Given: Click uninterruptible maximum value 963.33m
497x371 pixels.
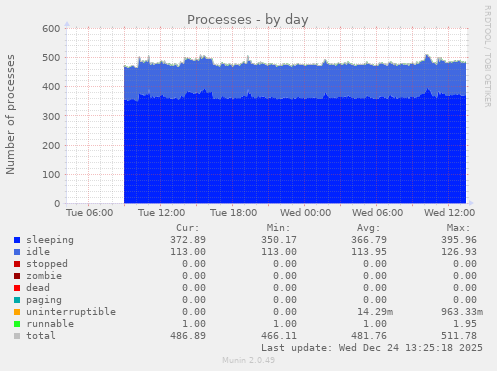Looking at the screenshot, I should (462, 312).
